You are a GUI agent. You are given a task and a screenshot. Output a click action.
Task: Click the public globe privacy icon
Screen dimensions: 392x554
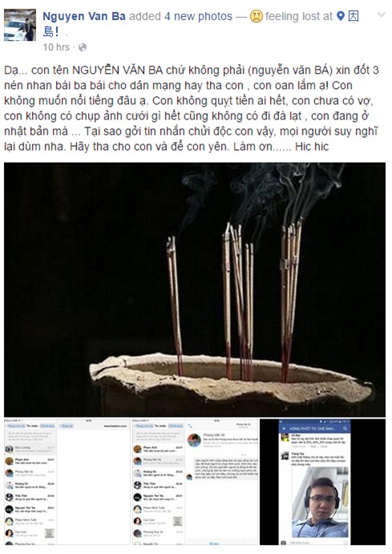point(83,47)
